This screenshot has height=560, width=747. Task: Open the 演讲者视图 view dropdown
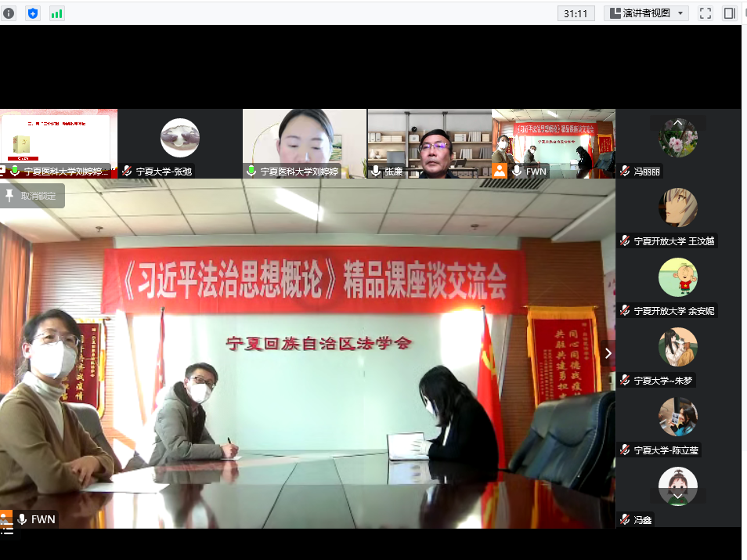pyautogui.click(x=648, y=13)
